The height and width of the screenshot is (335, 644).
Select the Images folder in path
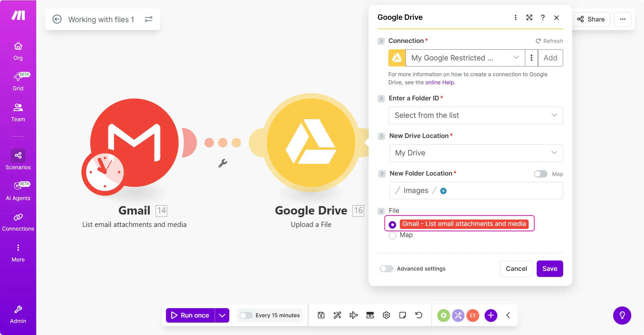(x=416, y=191)
